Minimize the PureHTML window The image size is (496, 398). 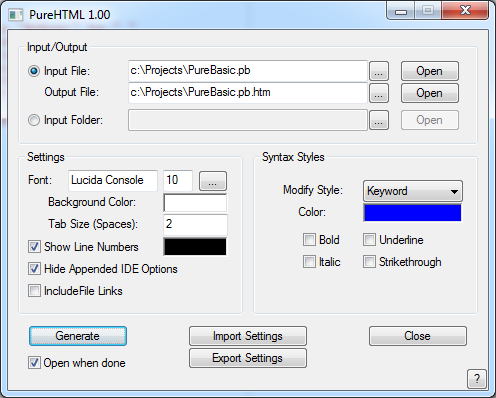pos(401,11)
